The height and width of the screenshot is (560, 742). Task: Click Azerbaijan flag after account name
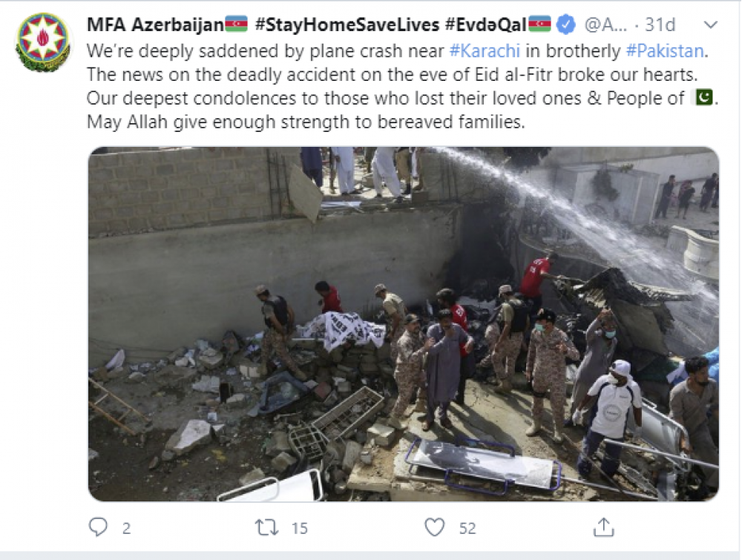click(x=236, y=24)
